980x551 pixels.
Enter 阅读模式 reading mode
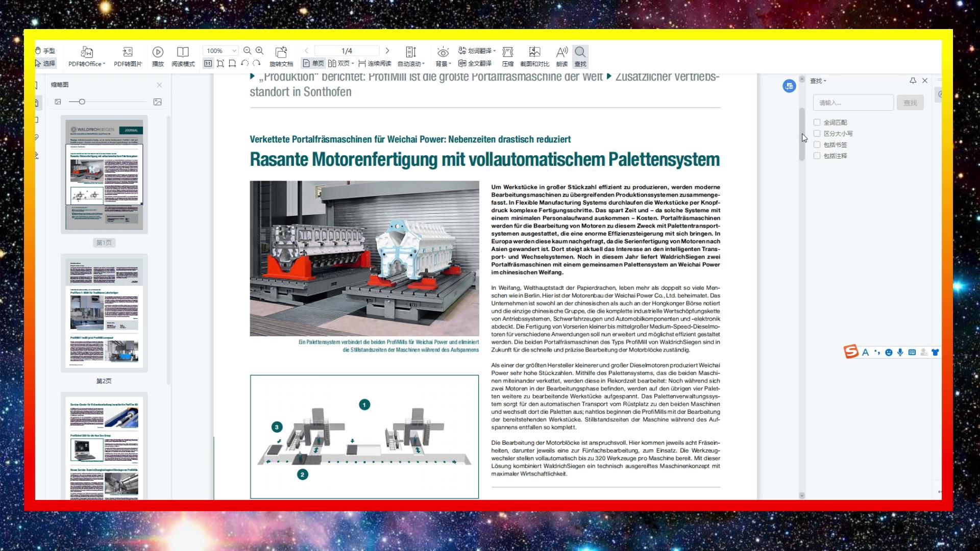pyautogui.click(x=183, y=52)
